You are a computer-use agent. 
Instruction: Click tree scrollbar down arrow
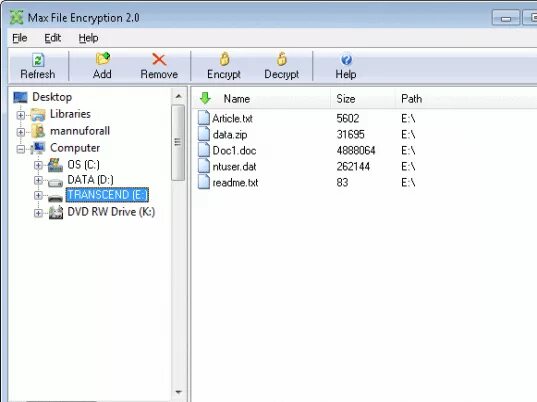pos(178,392)
